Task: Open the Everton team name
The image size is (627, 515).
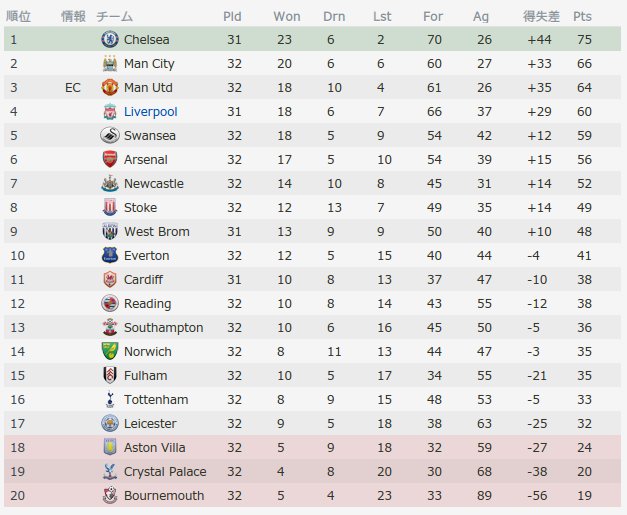Action: tap(146, 256)
